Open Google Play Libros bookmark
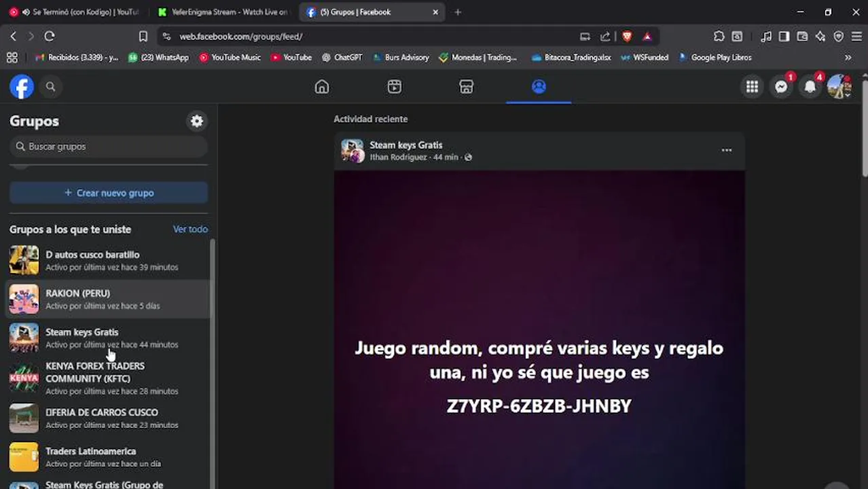The image size is (868, 489). coord(715,58)
